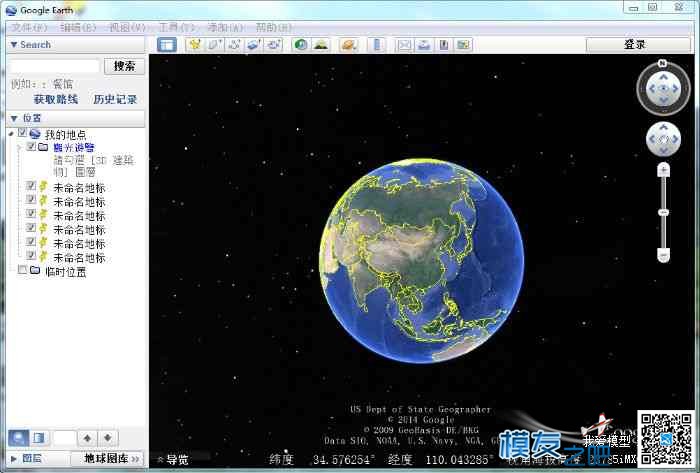Email the view using the envelope icon

point(404,45)
